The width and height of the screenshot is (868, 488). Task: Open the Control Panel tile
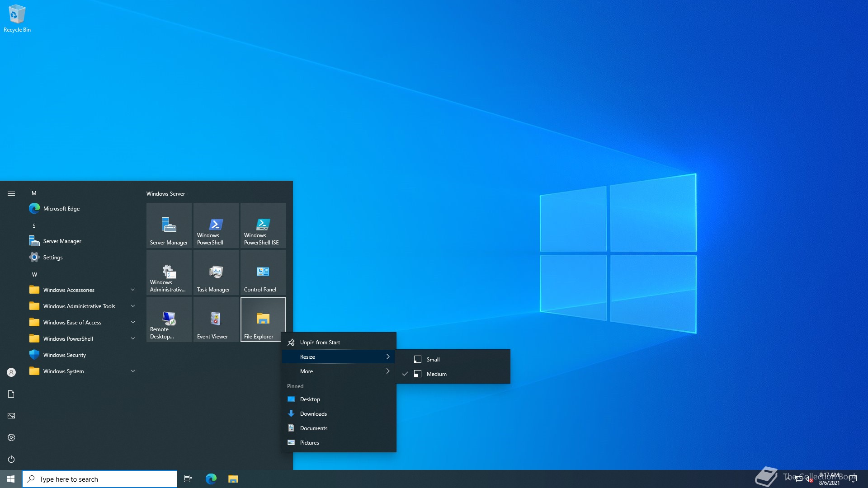263,272
